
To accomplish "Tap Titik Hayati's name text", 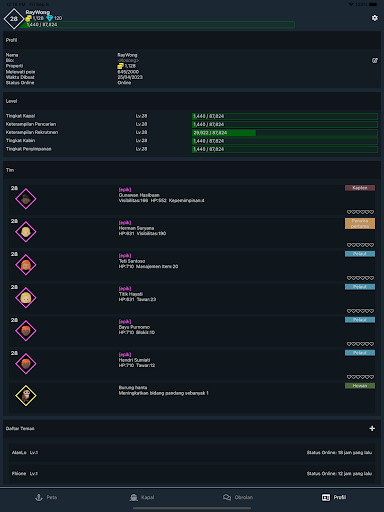I will pyautogui.click(x=131, y=294).
